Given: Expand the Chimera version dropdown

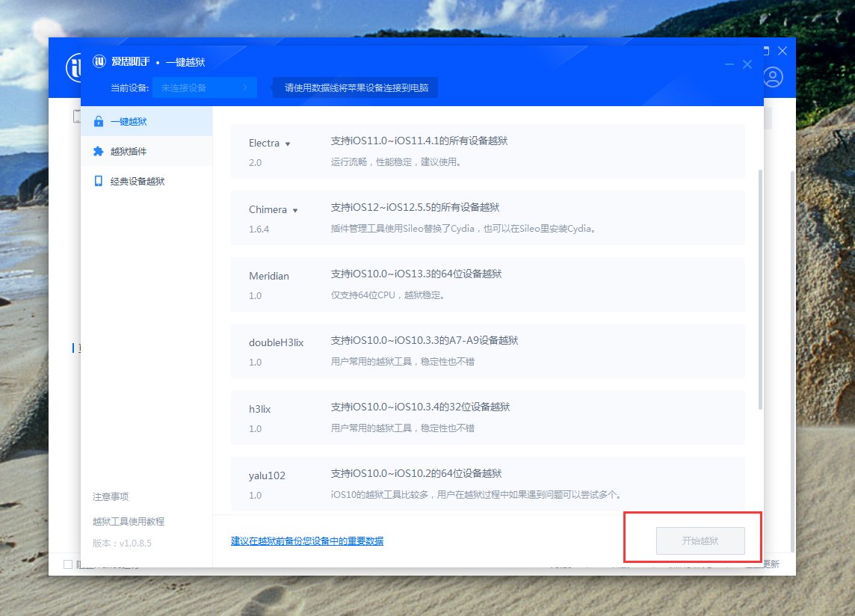Looking at the screenshot, I should pyautogui.click(x=297, y=210).
